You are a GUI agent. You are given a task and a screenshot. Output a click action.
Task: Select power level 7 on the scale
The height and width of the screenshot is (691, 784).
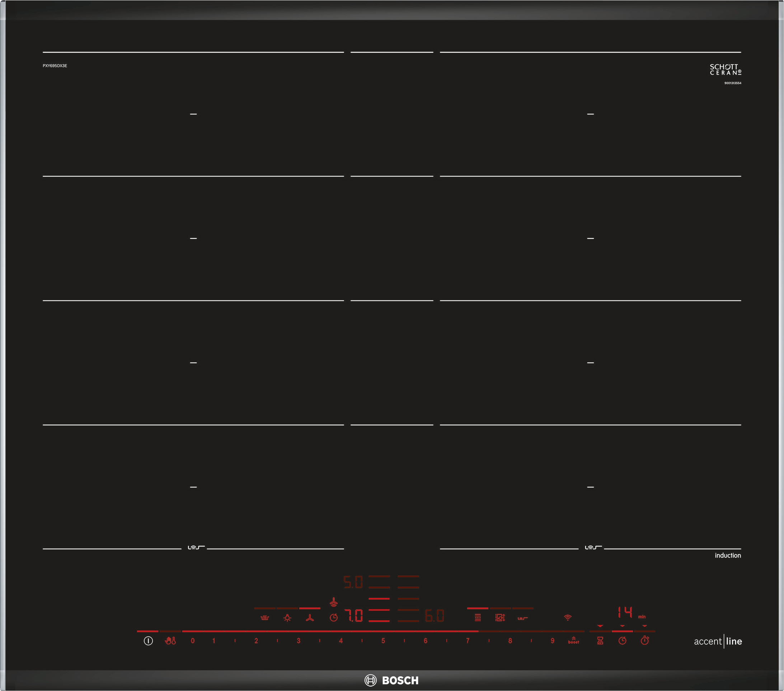tap(468, 641)
